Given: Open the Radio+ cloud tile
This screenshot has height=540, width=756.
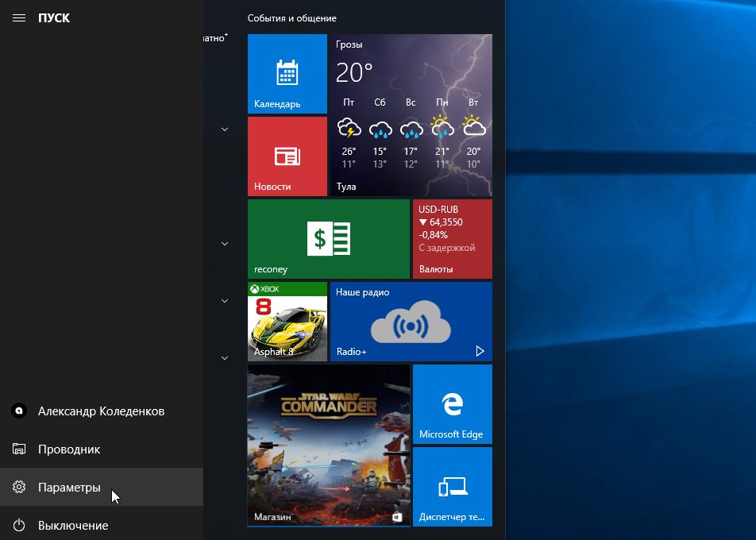Looking at the screenshot, I should coord(411,321).
